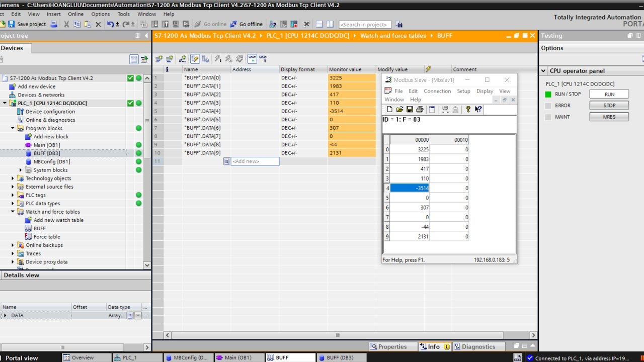This screenshot has width=644, height=362.
Task: Click the window setup icon in Modbus Slave toolbar
Action: [432, 109]
